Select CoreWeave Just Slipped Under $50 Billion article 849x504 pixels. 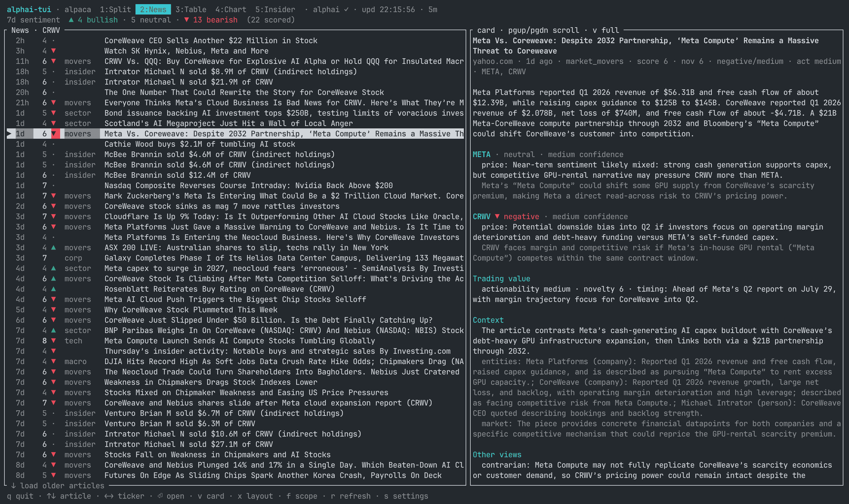235,320
